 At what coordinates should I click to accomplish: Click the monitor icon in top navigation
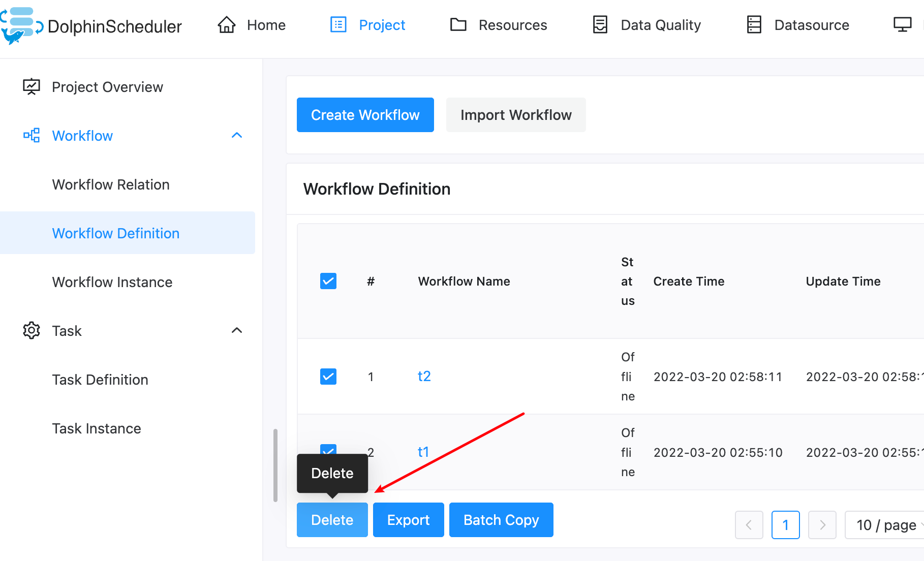coord(902,25)
